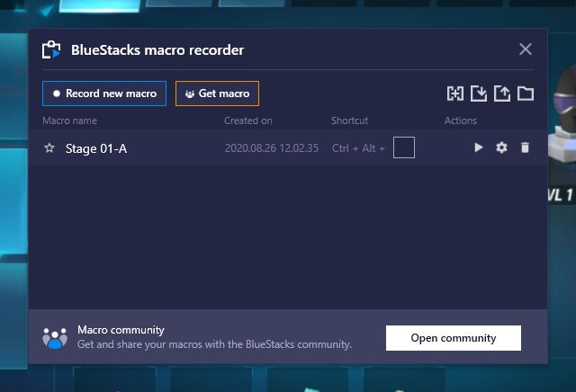The height and width of the screenshot is (392, 576).
Task: Click the Actions column header
Action: coord(461,120)
